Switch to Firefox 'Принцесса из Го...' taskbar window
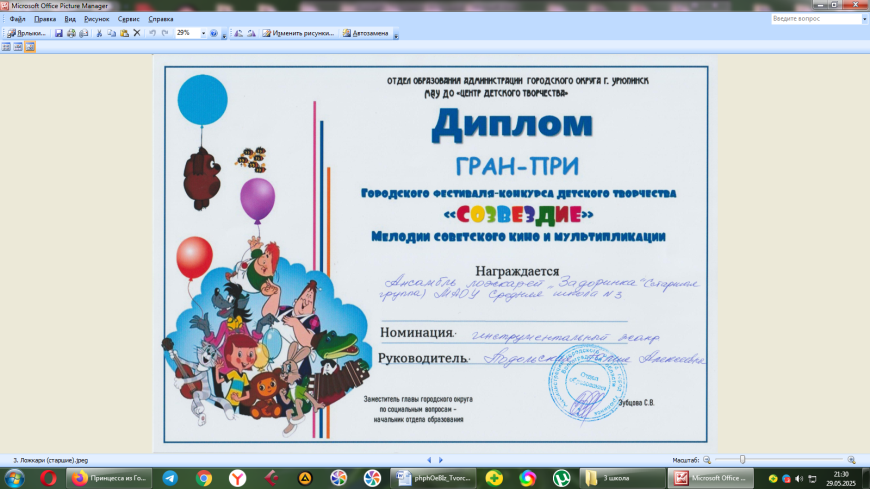This screenshot has width=870, height=489. pyautogui.click(x=109, y=478)
